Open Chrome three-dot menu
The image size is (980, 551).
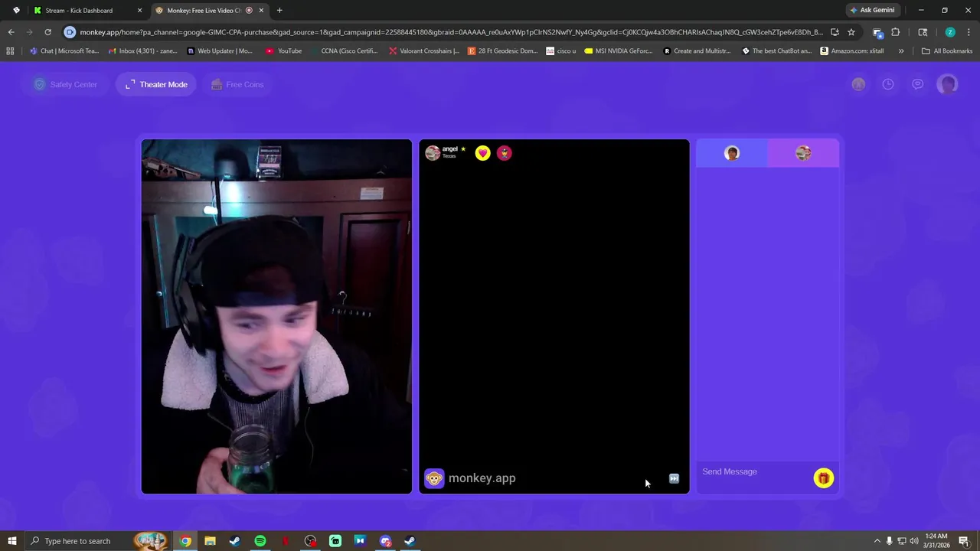tap(968, 32)
